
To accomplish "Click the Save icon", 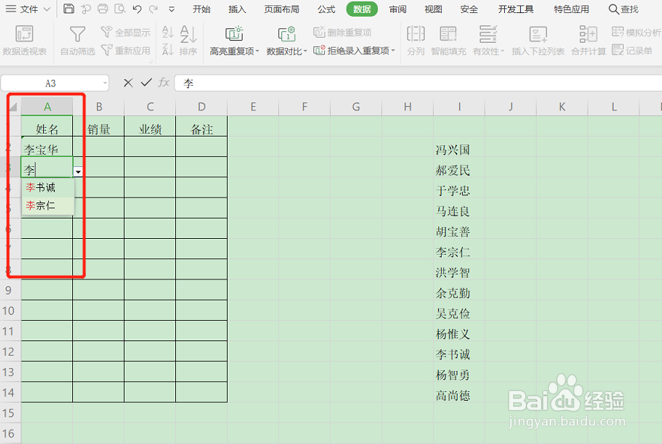I will tap(68, 9).
